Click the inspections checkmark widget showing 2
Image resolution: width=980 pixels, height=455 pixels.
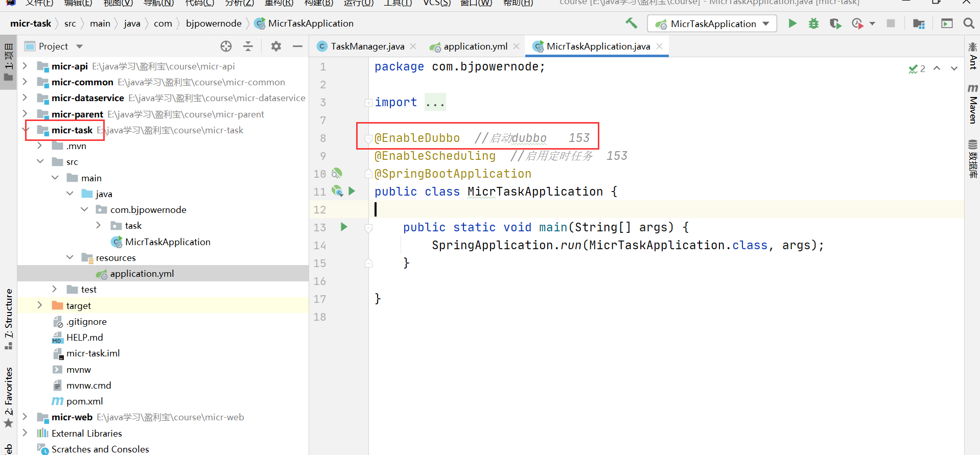[x=917, y=68]
